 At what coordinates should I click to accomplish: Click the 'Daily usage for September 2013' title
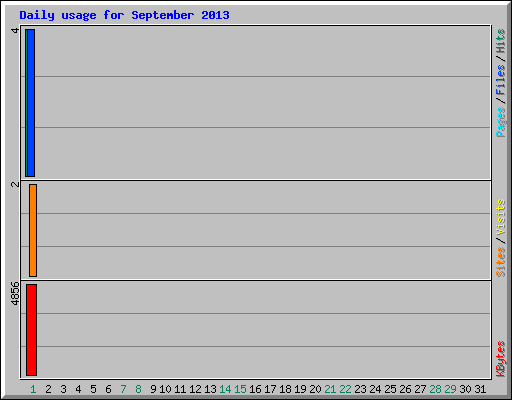pyautogui.click(x=124, y=15)
